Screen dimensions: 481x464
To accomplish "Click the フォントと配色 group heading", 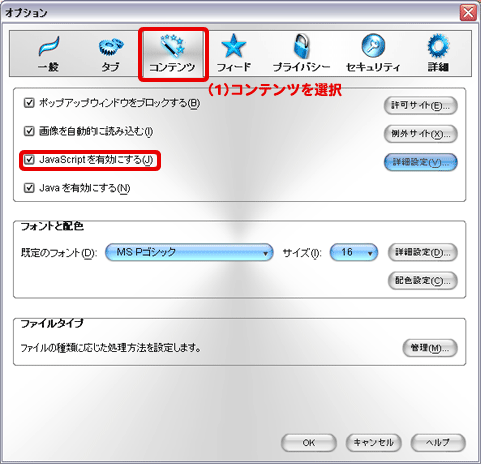I will click(52, 226).
